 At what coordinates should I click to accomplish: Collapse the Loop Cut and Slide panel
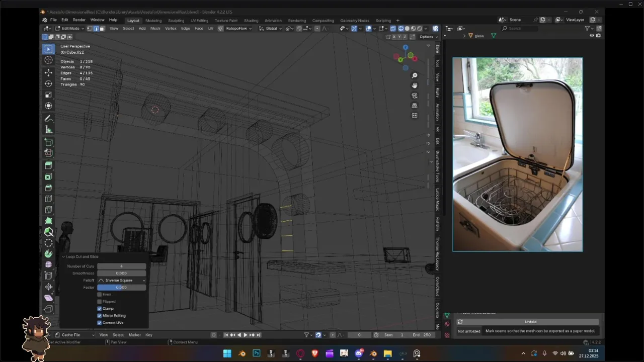[63, 256]
